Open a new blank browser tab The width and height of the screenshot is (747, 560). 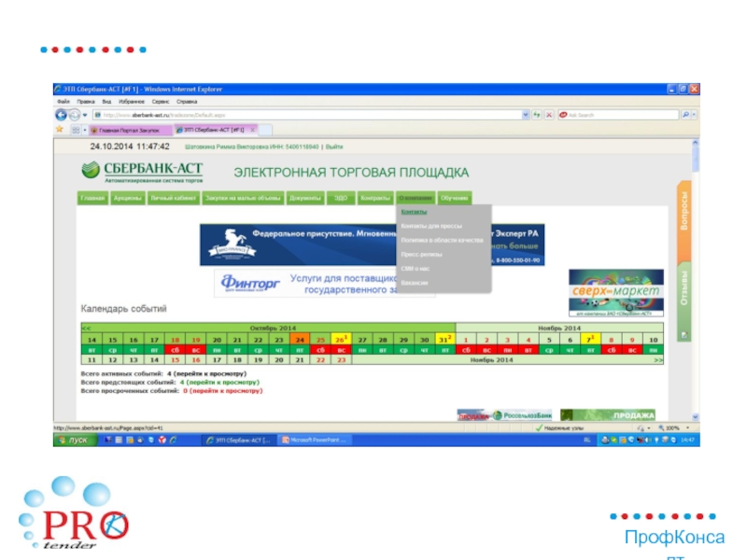265,130
